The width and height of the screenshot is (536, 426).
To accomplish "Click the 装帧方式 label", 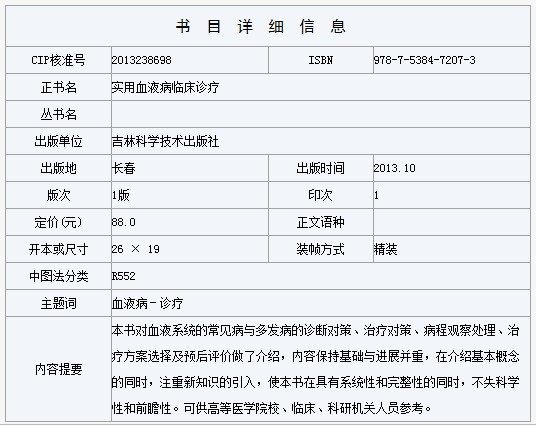I will click(x=320, y=249).
